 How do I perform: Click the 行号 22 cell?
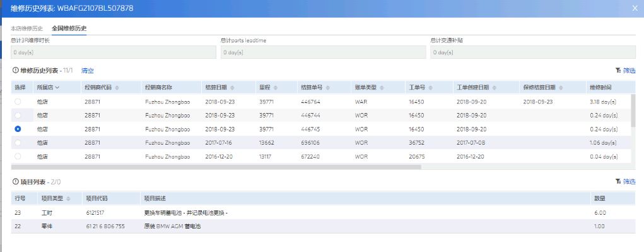[18, 227]
